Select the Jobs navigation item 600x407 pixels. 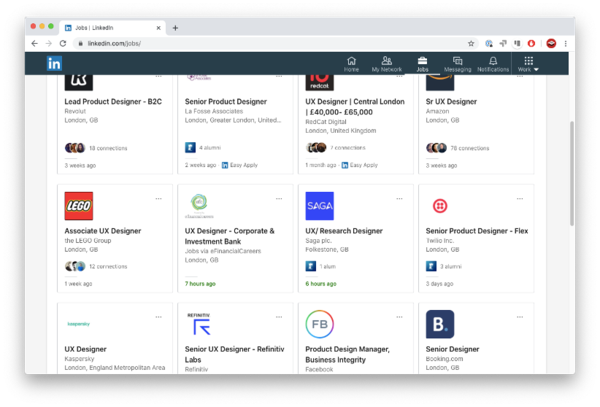pyautogui.click(x=422, y=64)
